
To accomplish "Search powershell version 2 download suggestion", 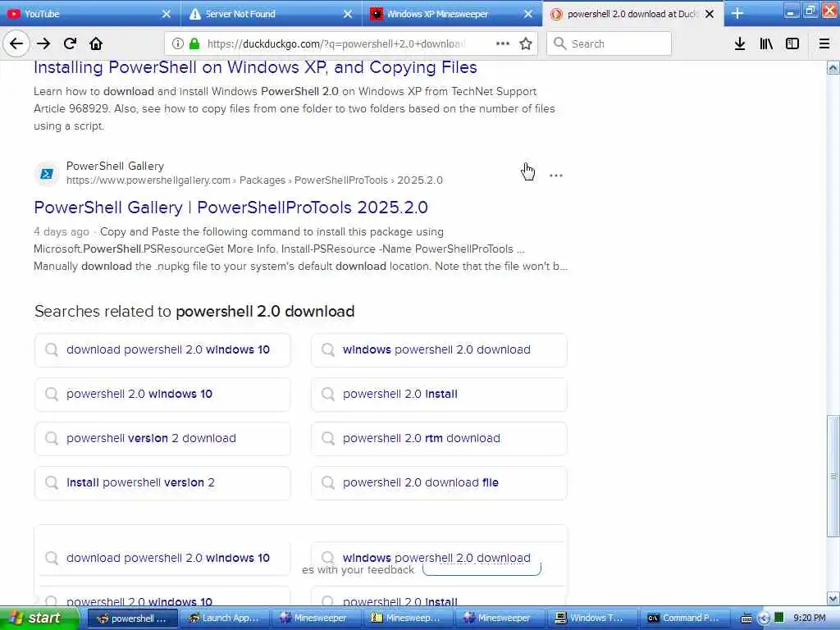I will (x=163, y=439).
